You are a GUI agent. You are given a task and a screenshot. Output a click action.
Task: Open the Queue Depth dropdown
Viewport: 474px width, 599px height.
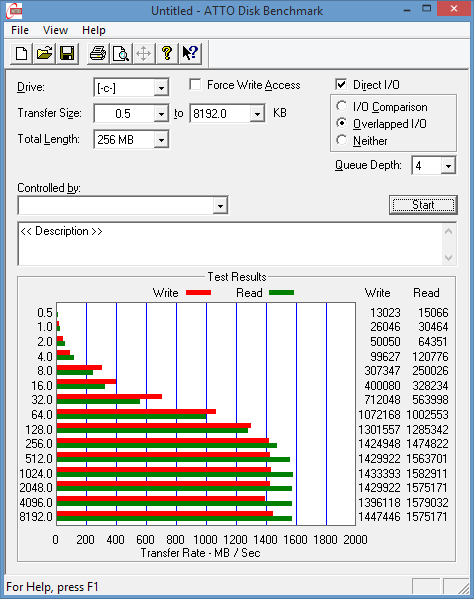(x=448, y=166)
